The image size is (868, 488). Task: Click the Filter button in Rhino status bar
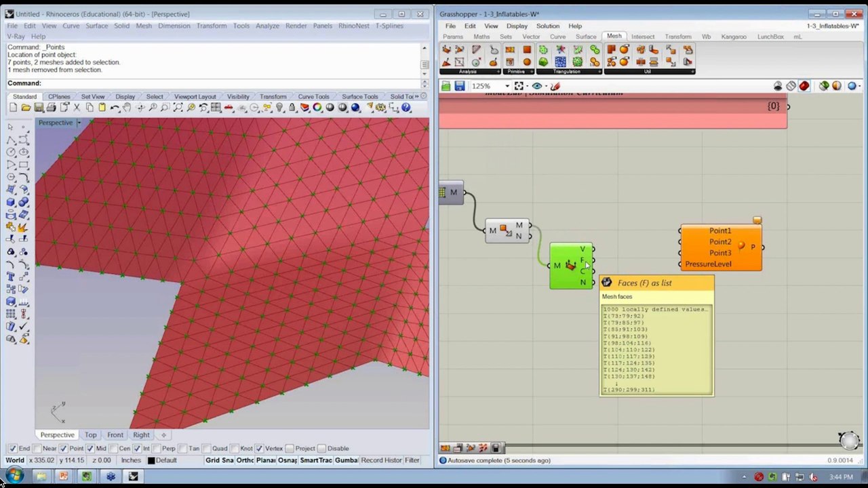412,460
